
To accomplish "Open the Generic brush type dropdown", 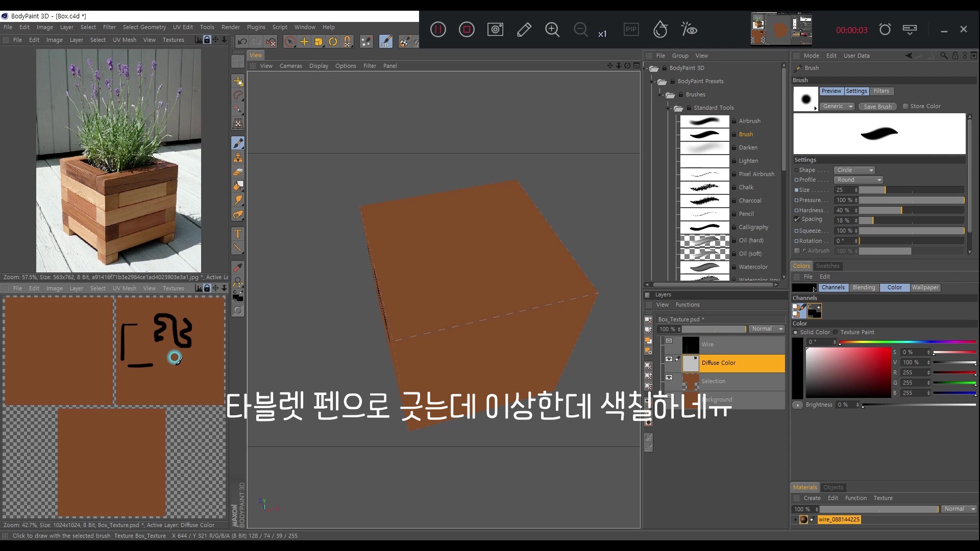I will point(838,106).
